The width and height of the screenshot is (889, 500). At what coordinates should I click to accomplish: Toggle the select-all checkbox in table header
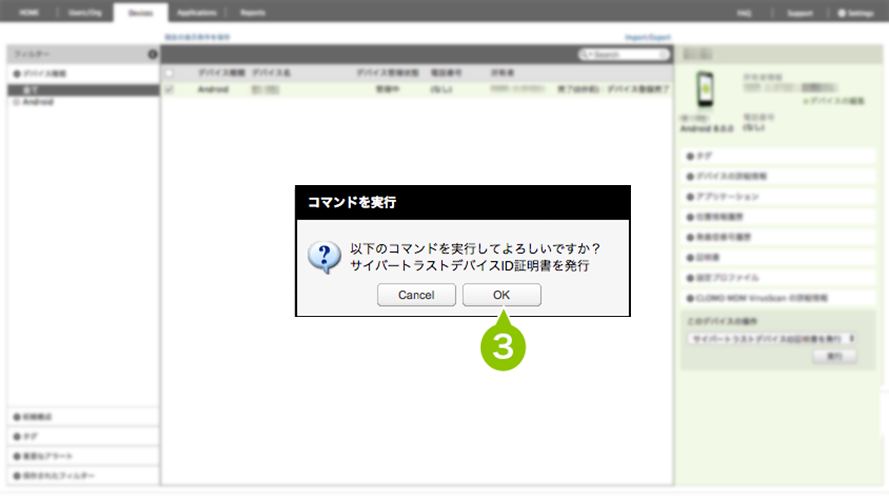tap(169, 73)
